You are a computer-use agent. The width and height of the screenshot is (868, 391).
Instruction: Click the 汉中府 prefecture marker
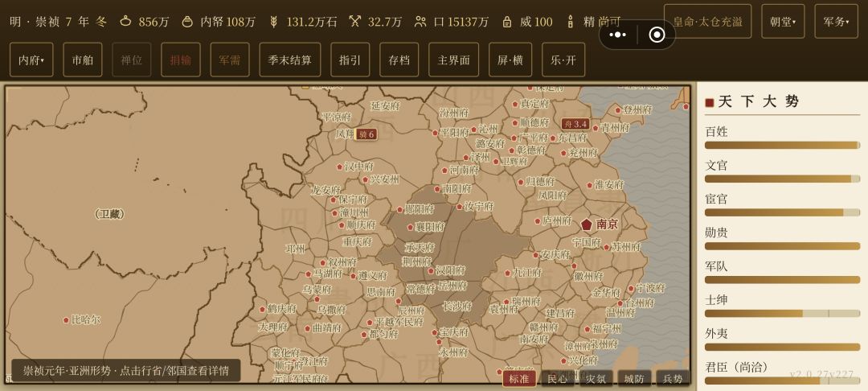tap(339, 167)
